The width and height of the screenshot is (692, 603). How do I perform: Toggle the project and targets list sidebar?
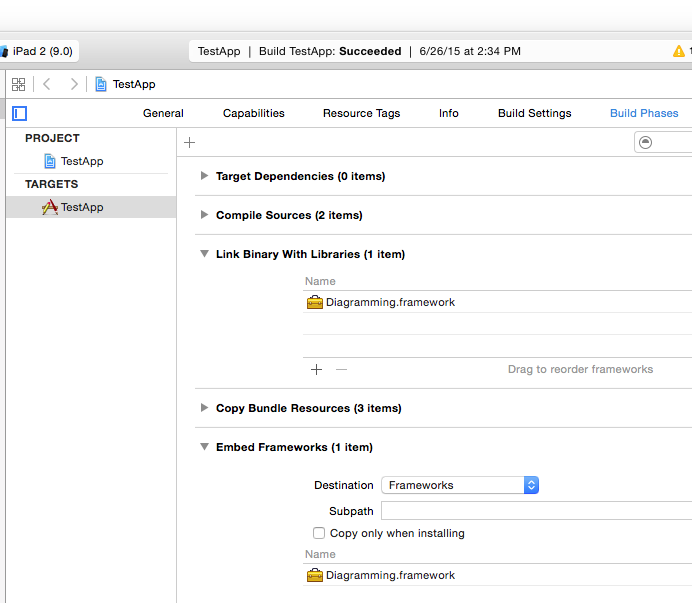[19, 114]
